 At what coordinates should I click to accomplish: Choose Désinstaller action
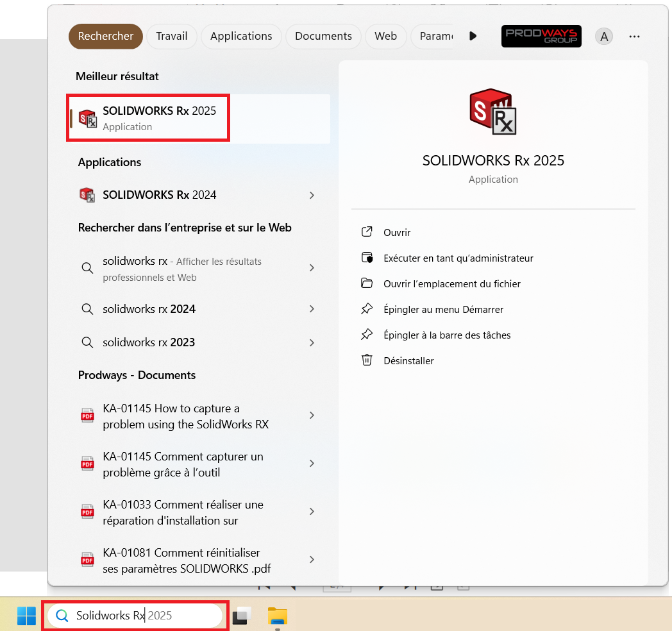click(x=493, y=361)
